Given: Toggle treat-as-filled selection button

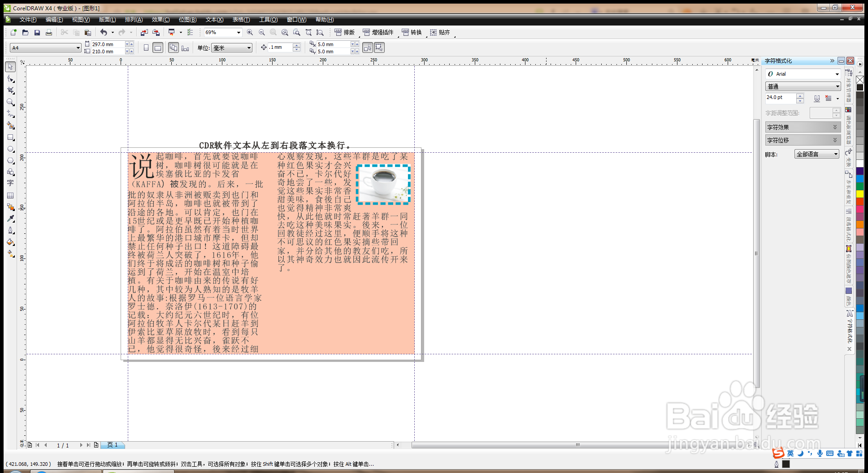Looking at the screenshot, I should click(x=368, y=47).
